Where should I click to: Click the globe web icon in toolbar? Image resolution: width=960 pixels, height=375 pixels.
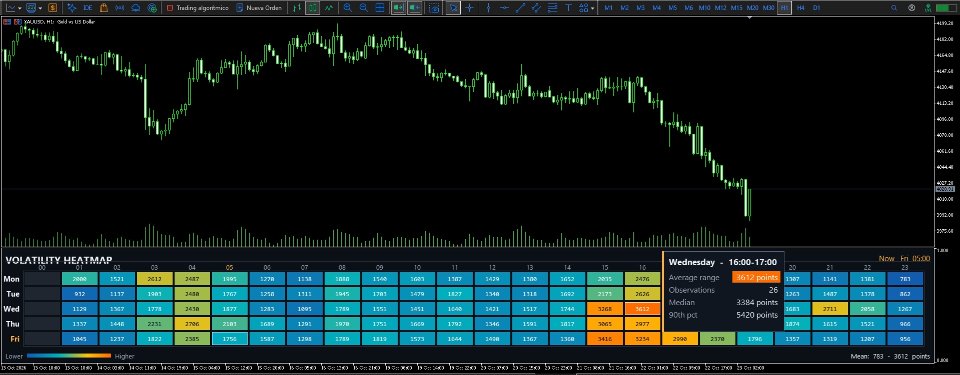point(152,8)
